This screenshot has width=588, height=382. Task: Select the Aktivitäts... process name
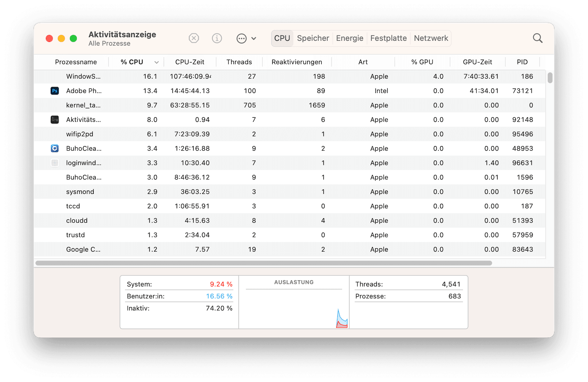83,120
